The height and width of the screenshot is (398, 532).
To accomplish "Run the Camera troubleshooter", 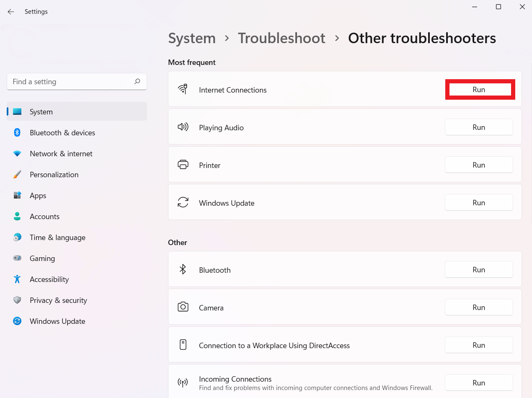I will point(479,308).
